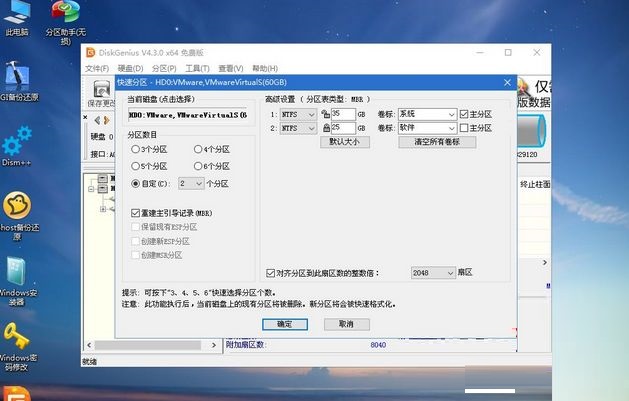Open the GHOST备份还原 hammer icon on the desktop
This screenshot has width=629, height=401.
(18, 81)
